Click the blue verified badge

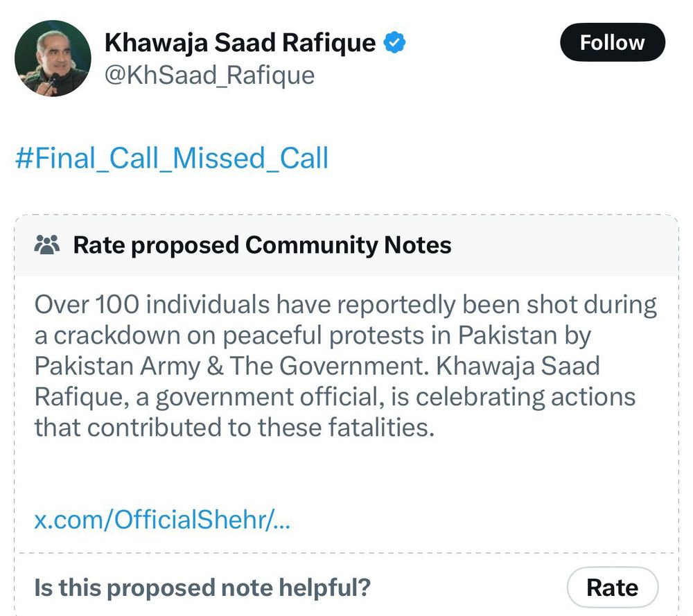pyautogui.click(x=395, y=43)
